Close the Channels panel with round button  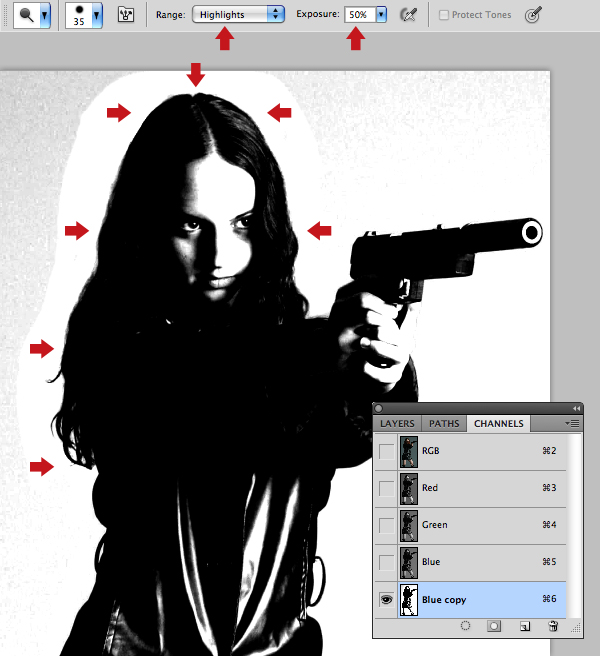(379, 408)
